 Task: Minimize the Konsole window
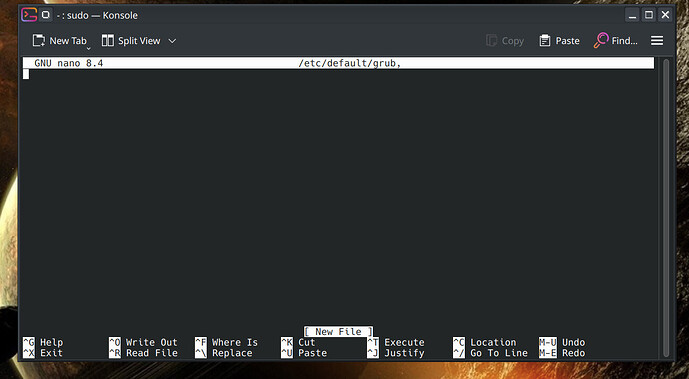[x=632, y=15]
